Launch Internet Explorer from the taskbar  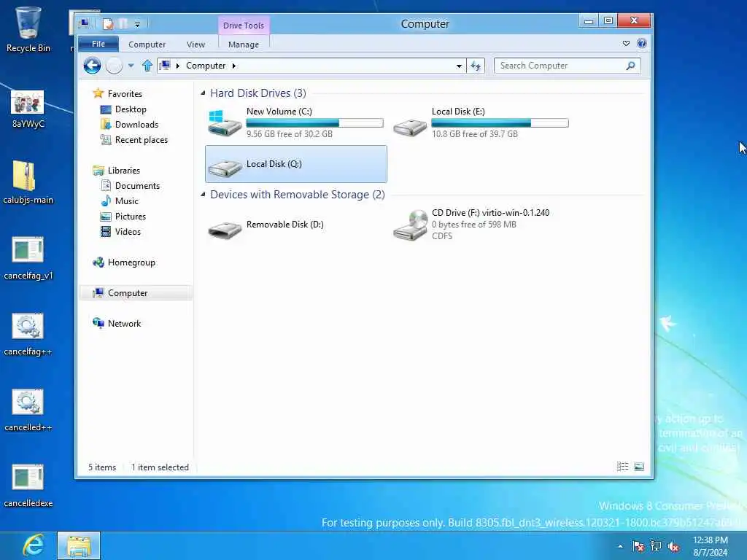[x=34, y=545]
